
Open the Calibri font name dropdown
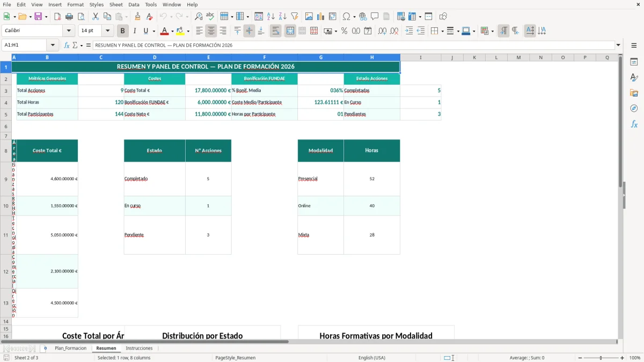pyautogui.click(x=68, y=31)
